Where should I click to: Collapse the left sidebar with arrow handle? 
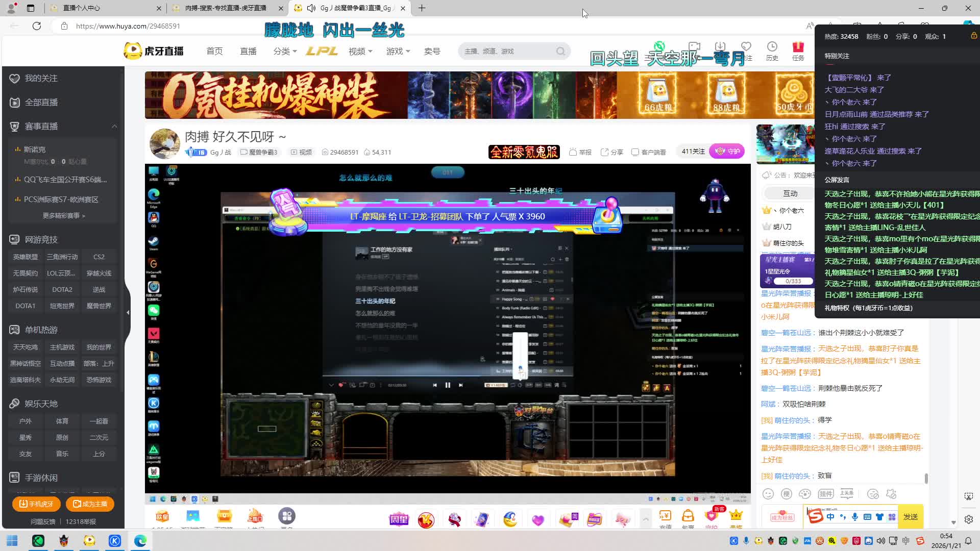point(128,312)
